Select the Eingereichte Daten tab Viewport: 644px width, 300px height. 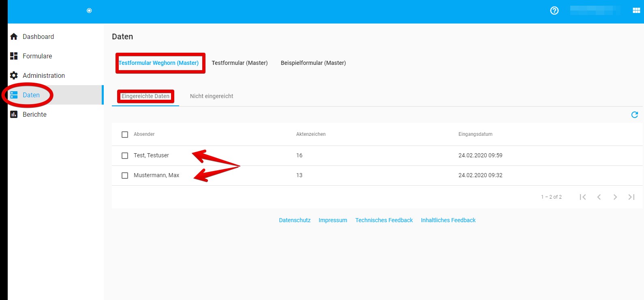(145, 96)
